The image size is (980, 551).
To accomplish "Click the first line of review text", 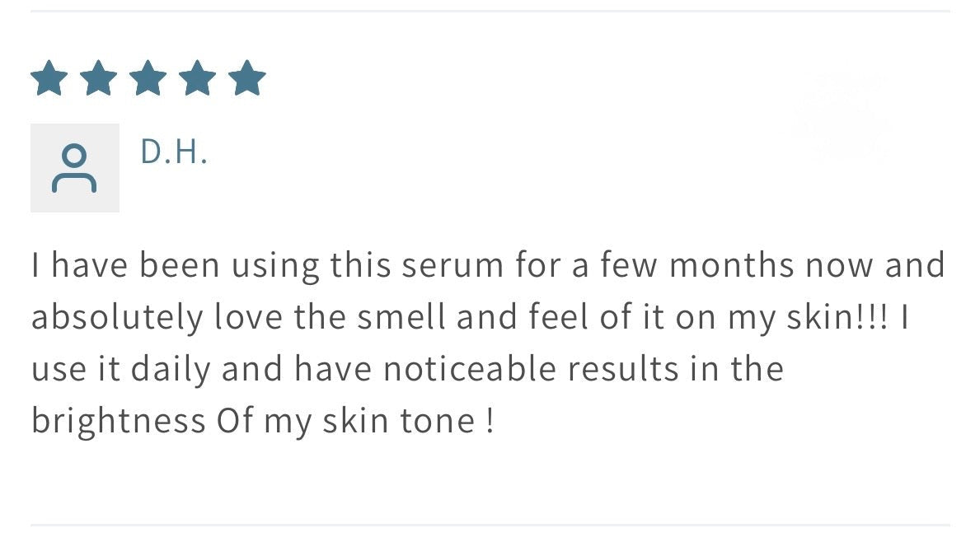I will click(488, 266).
